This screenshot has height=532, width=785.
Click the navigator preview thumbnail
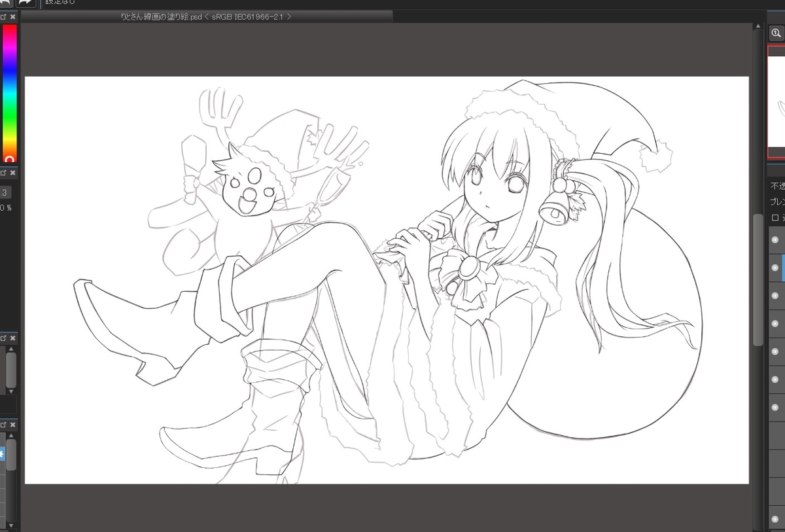(776, 101)
